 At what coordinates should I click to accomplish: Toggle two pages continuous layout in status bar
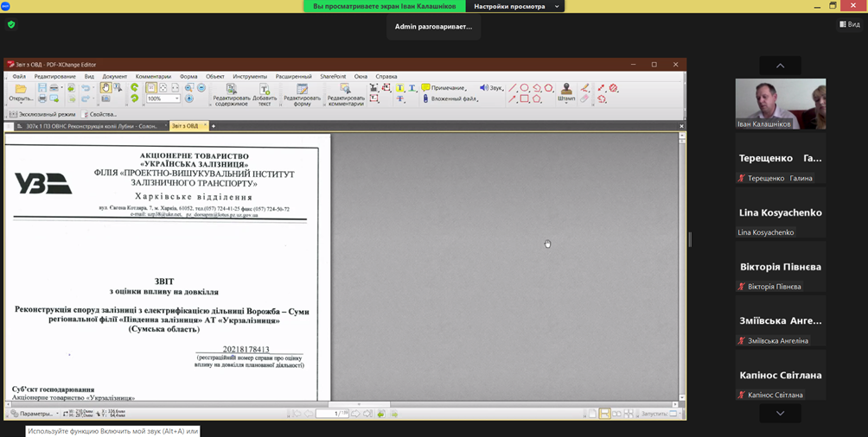coord(629,413)
